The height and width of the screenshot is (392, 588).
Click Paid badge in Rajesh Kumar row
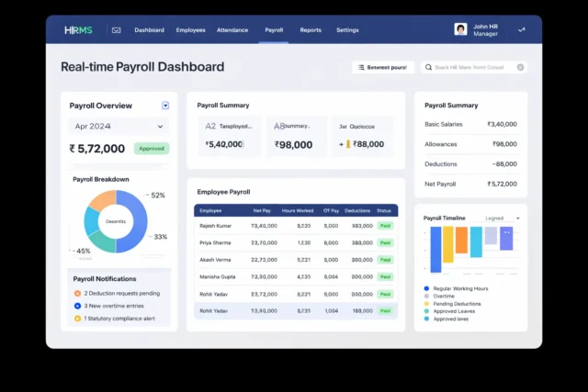pos(385,226)
